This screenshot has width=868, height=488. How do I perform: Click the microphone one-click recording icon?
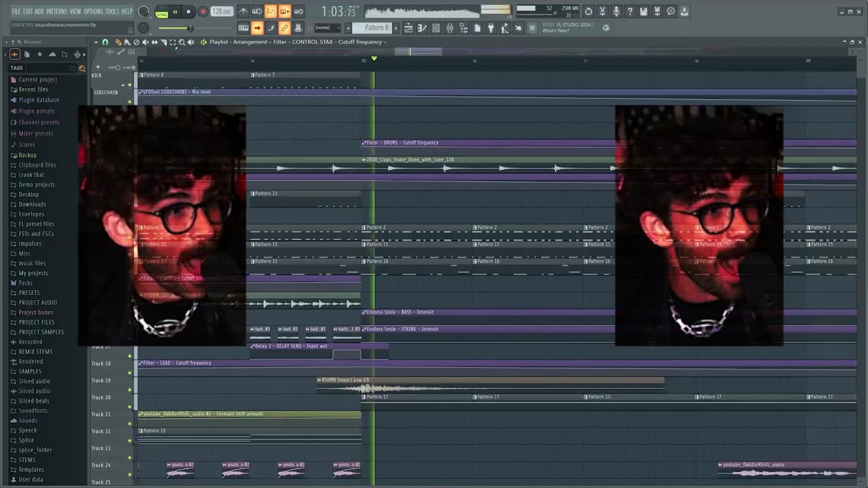coord(616,12)
